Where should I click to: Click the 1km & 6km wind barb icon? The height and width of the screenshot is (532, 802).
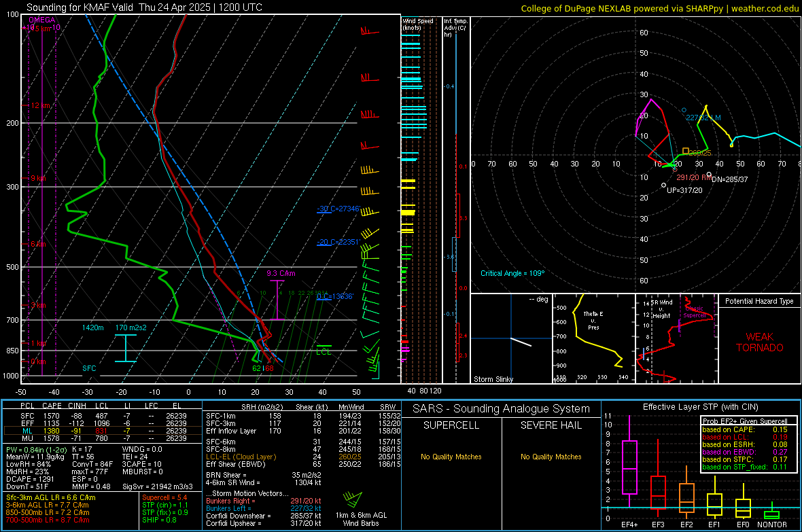pos(353,500)
